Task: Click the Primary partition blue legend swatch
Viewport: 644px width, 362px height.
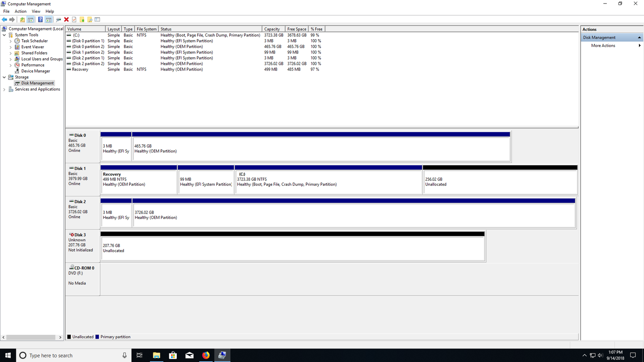Action: click(97, 337)
